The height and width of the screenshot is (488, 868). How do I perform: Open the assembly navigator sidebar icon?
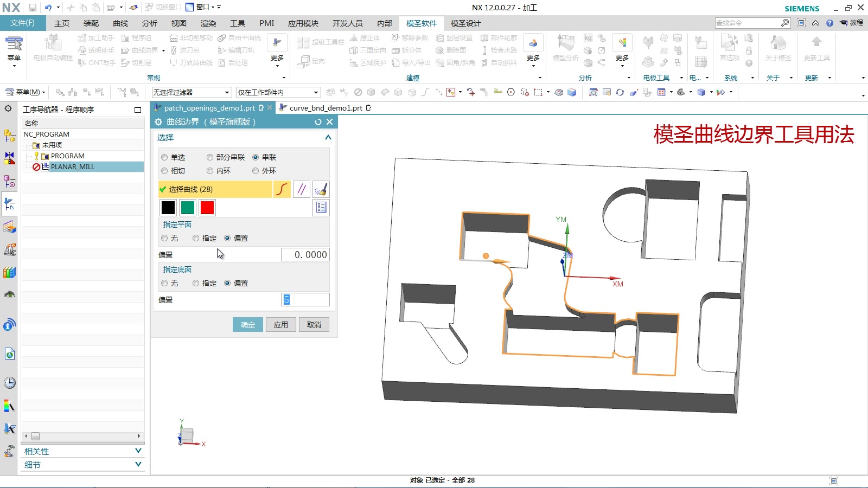pos(9,136)
